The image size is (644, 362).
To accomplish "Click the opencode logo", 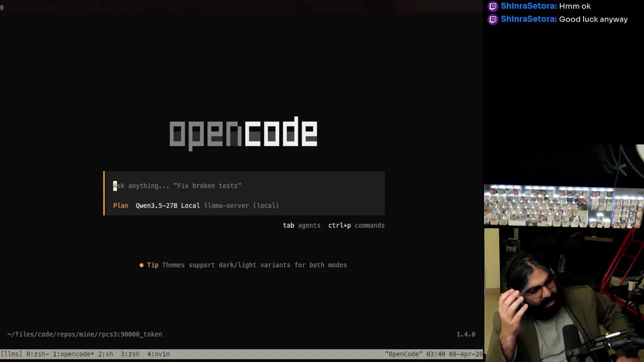I will coord(244,133).
